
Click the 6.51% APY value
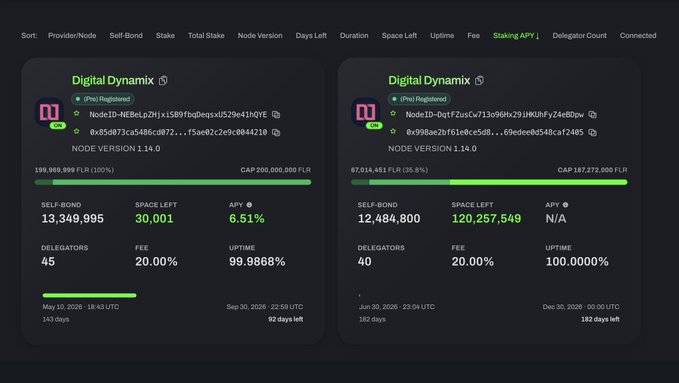247,219
